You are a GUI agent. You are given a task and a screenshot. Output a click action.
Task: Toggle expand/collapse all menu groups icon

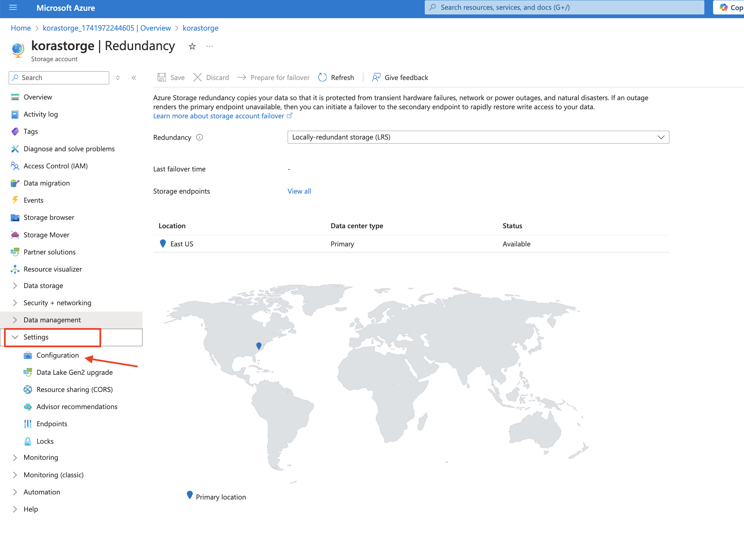[x=118, y=78]
